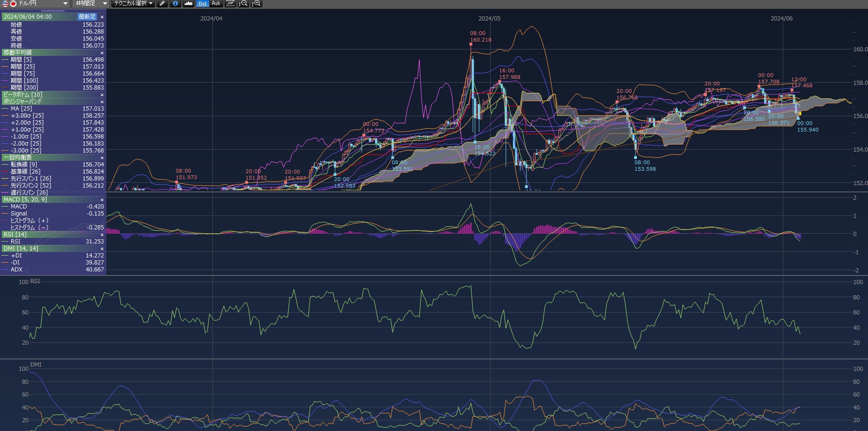Close the MACD [5, 20, 9] section
Screen dimensions: 868x431
(102, 200)
